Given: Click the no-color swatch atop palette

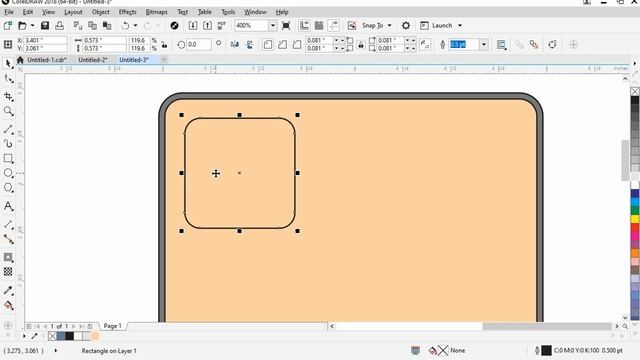Looking at the screenshot, I should point(635,91).
